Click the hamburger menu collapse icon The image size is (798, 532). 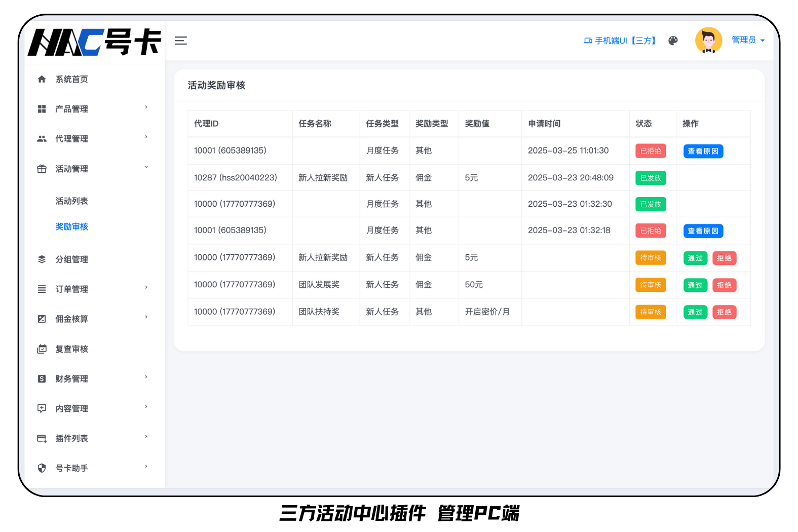click(x=181, y=41)
